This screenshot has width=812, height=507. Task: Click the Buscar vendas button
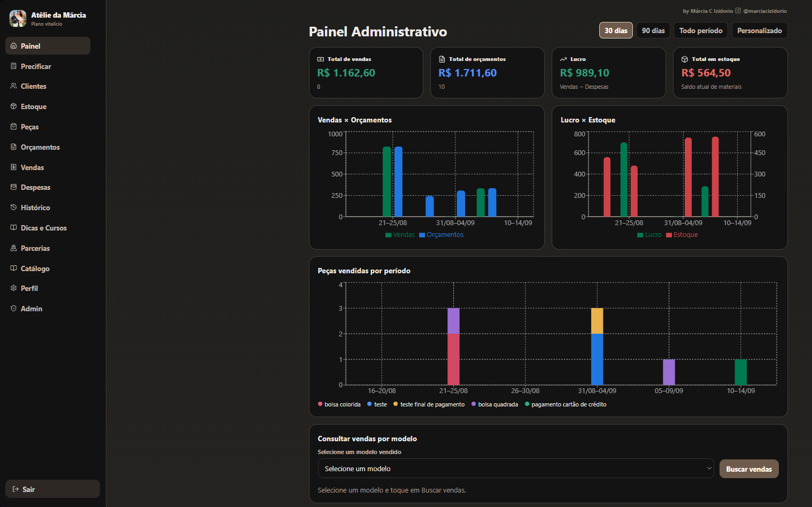749,469
